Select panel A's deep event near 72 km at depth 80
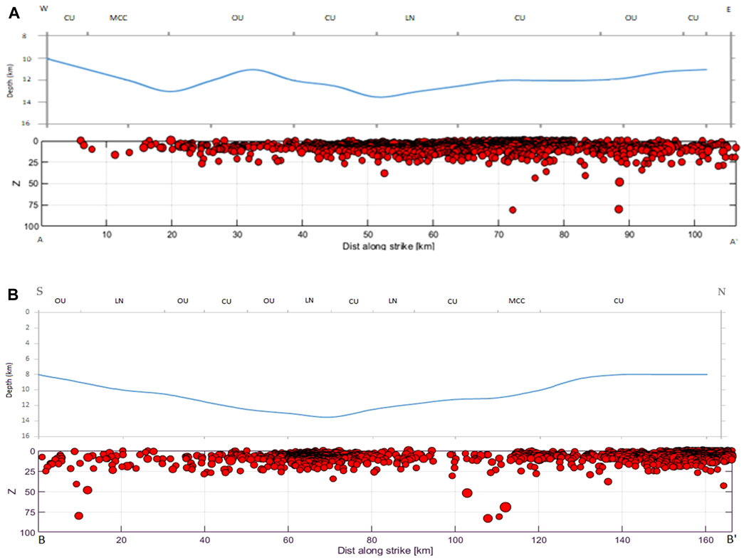The height and width of the screenshot is (560, 744). click(513, 210)
